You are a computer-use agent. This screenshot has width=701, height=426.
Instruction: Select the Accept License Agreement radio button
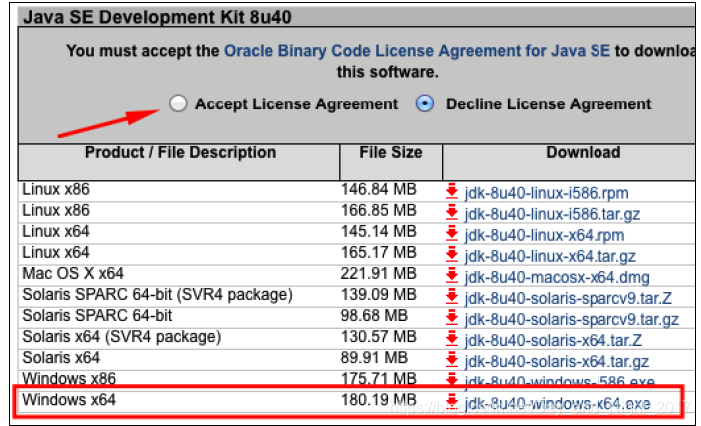tap(178, 103)
